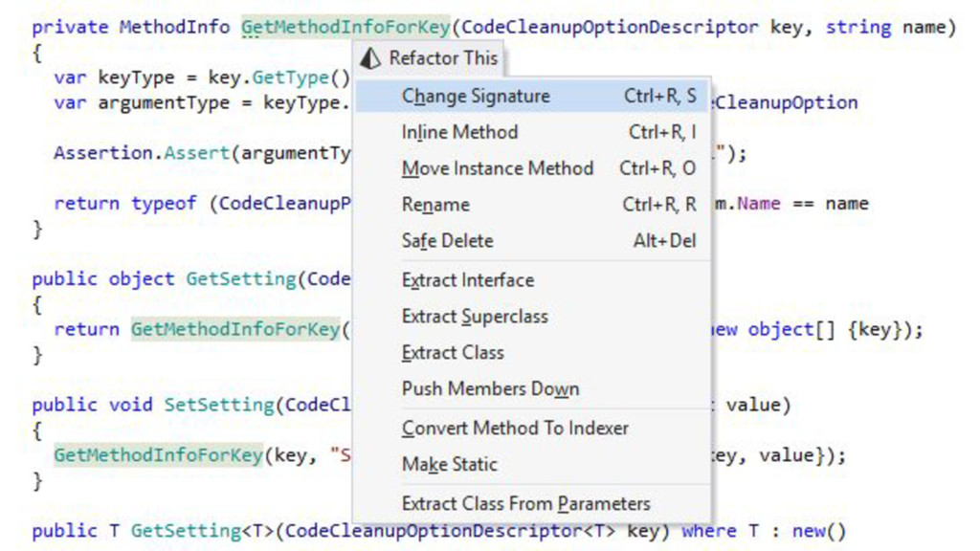Click the GetType call on key
Image resolution: width=980 pixels, height=551 pixels.
[x=290, y=77]
